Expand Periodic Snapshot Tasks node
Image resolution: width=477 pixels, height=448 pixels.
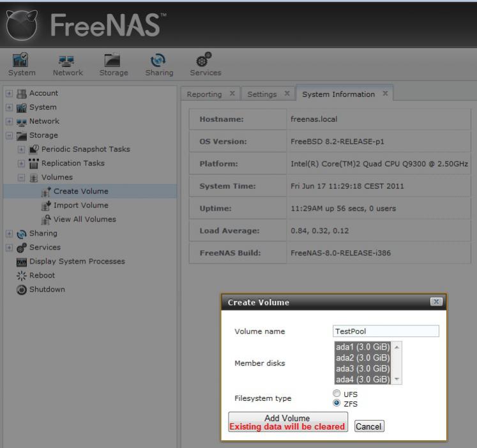(x=21, y=149)
